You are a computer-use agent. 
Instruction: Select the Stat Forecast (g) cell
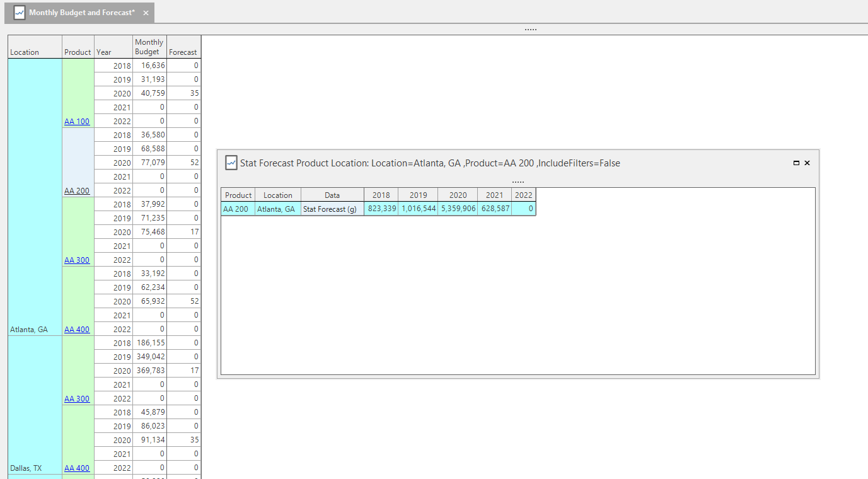click(332, 209)
